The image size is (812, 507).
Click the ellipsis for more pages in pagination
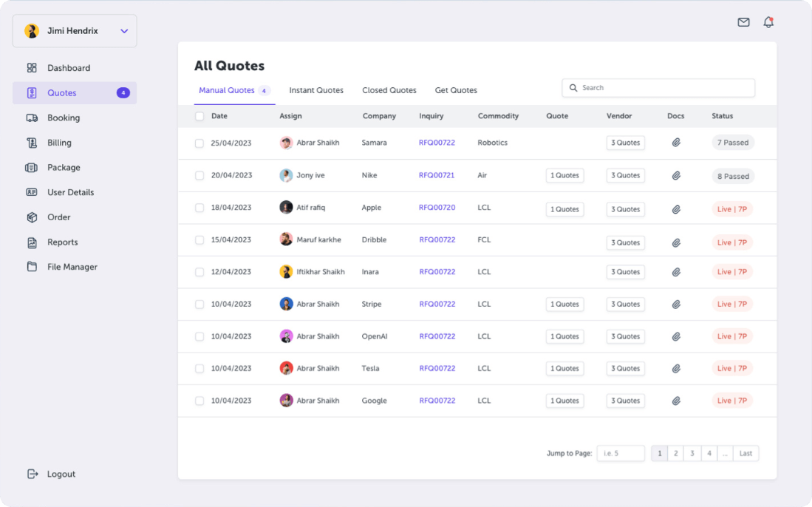(726, 453)
